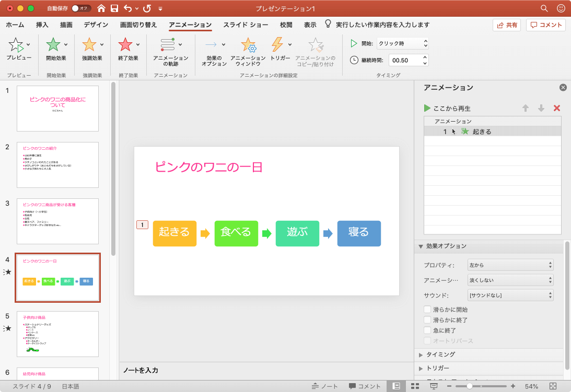This screenshot has height=392, width=571.
Task: Click the 共有 share button
Action: (507, 25)
